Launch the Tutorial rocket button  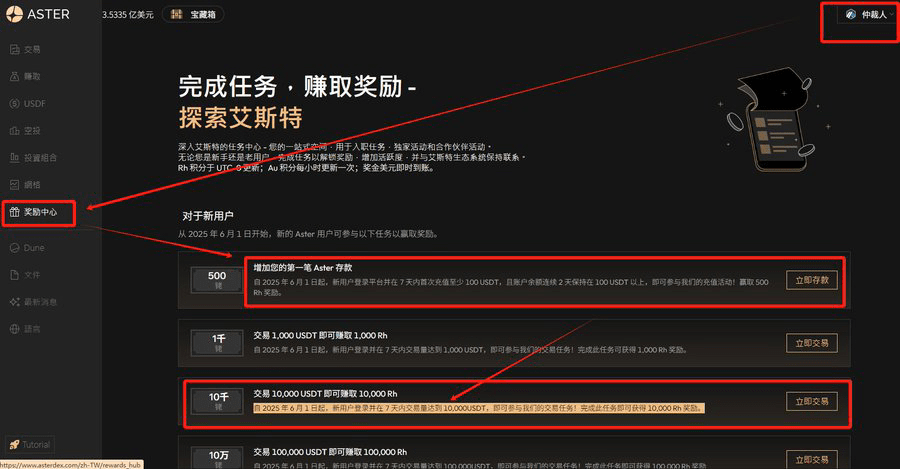pos(30,444)
